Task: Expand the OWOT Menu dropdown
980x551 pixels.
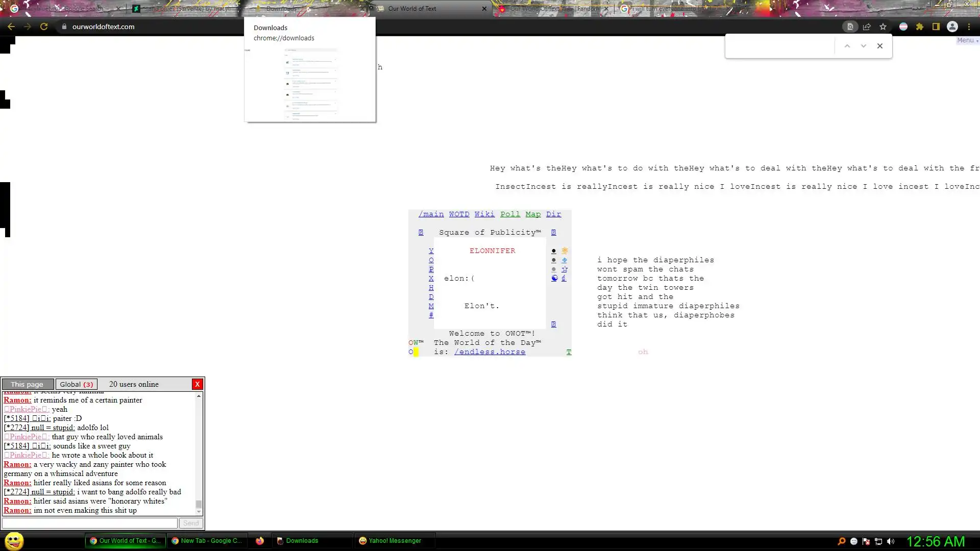Action: [967, 40]
